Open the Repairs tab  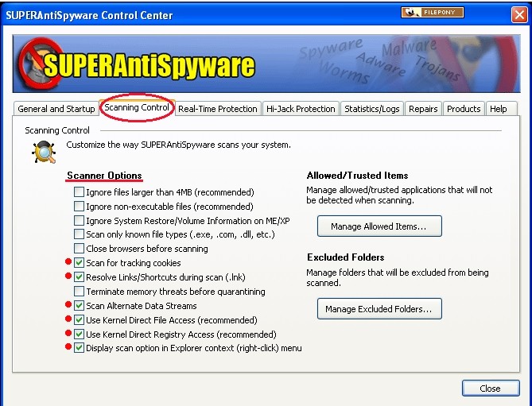[x=423, y=109]
